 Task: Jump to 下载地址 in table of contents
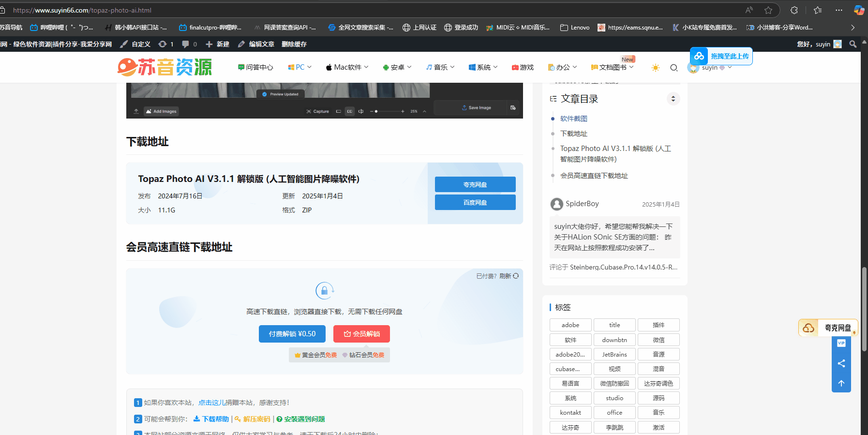click(x=574, y=134)
